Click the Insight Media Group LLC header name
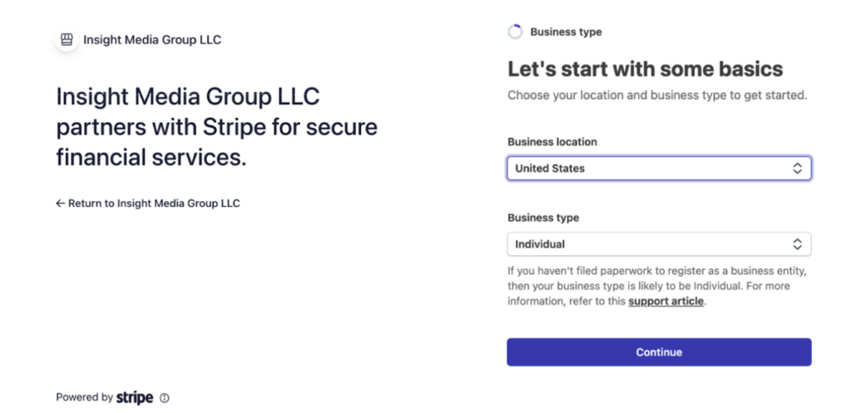Screen dimensions: 868x413 (x=152, y=40)
